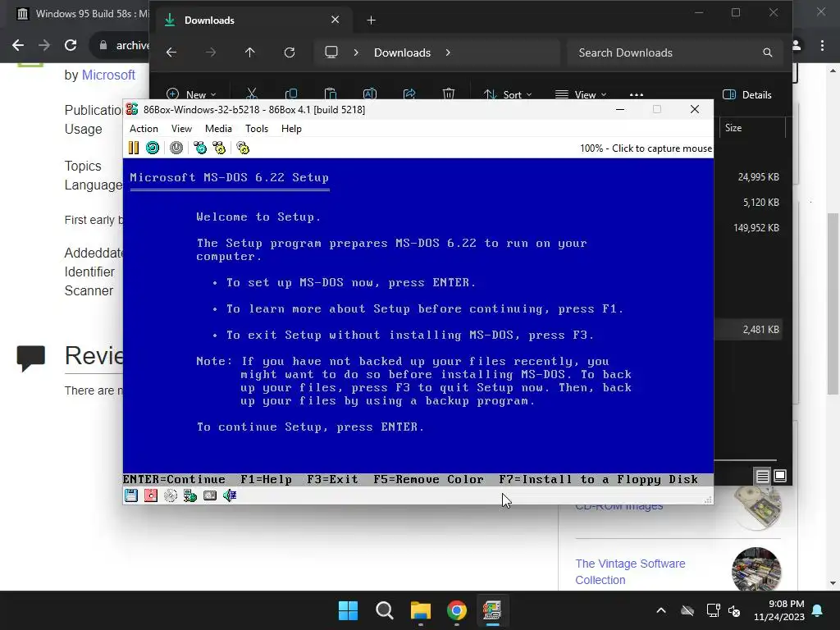This screenshot has height=630, width=840.
Task: Open File Explorer from the taskbar
Action: point(421,610)
